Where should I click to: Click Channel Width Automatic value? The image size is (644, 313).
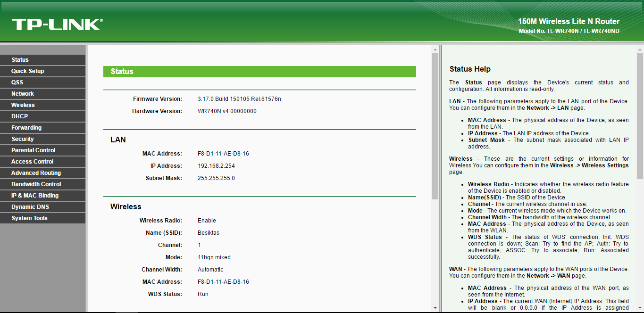210,270
